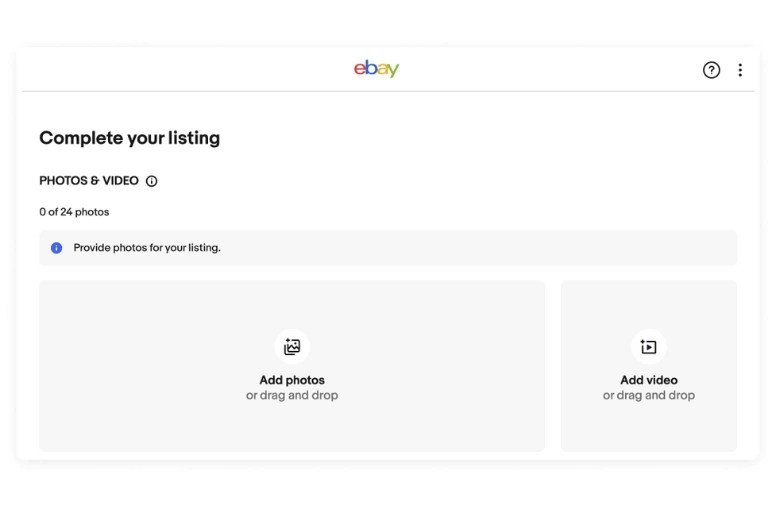Open the three-dot more options menu
Screen dimensions: 776x512
point(740,70)
